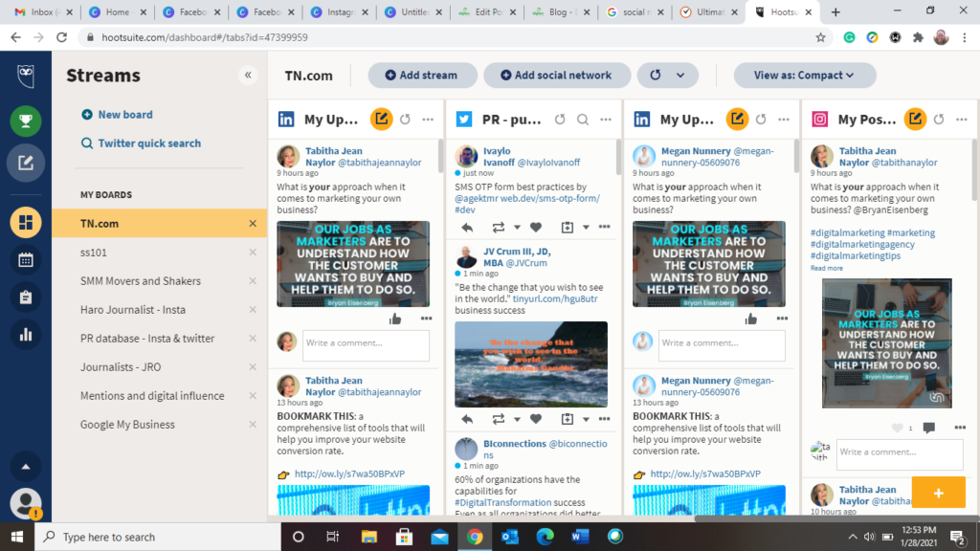Viewport: 980px width, 551px height.
Task: Open the clipboard icon in the sidebar
Action: [26, 298]
